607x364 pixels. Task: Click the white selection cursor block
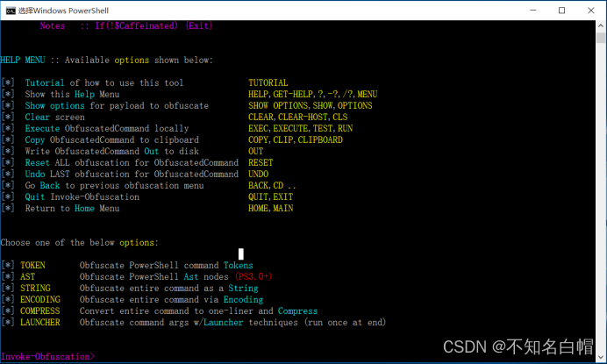pyautogui.click(x=241, y=254)
